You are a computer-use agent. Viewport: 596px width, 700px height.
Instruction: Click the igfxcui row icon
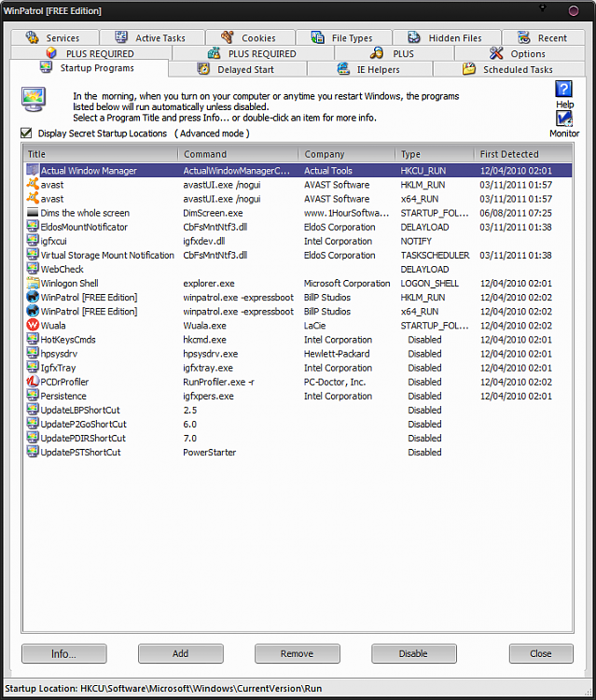click(33, 241)
